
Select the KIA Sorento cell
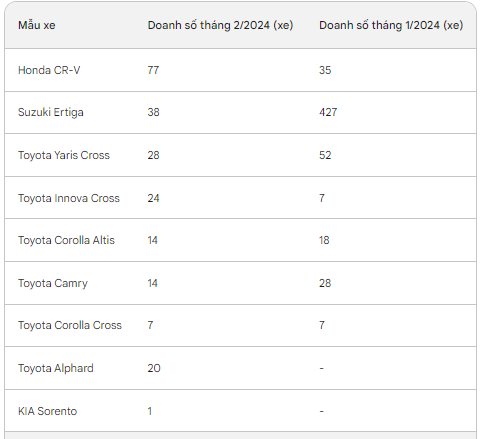point(47,411)
